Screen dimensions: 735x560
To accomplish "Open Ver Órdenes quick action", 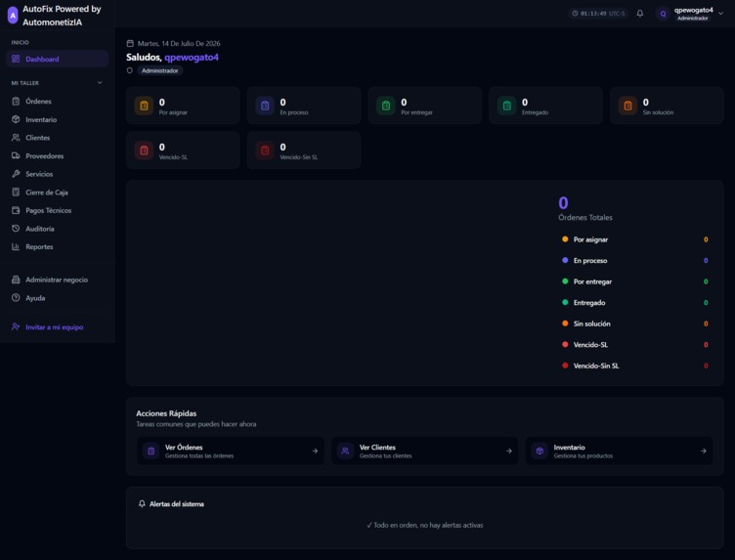I will (x=230, y=452).
